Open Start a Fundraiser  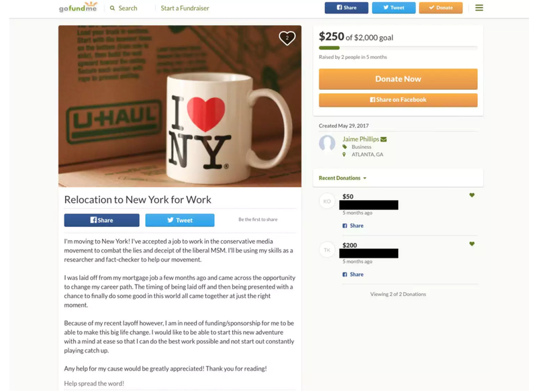185,8
